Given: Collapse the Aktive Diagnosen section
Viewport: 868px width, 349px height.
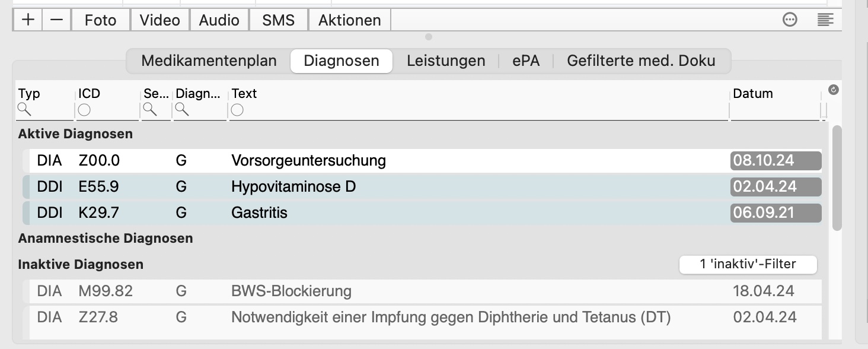Looking at the screenshot, I should (75, 134).
